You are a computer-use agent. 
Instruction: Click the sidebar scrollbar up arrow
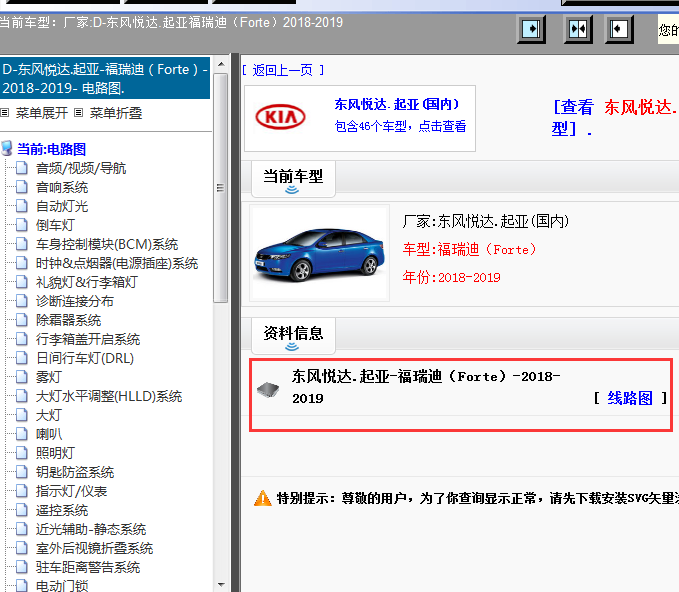[x=221, y=64]
